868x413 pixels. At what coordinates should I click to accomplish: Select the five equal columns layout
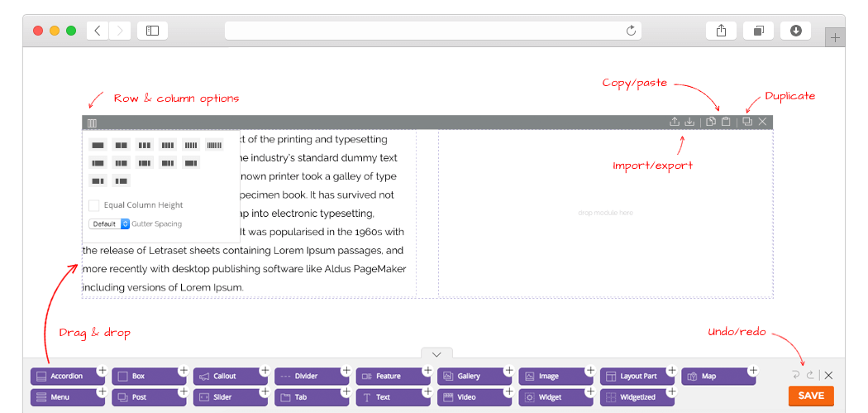click(x=191, y=145)
